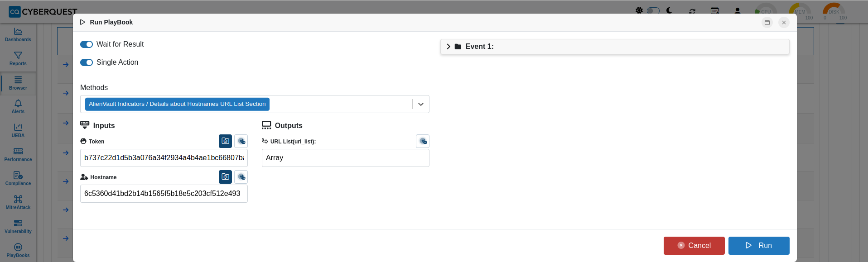Image resolution: width=868 pixels, height=262 pixels.
Task: Open the Methods dropdown arrow
Action: tap(421, 104)
